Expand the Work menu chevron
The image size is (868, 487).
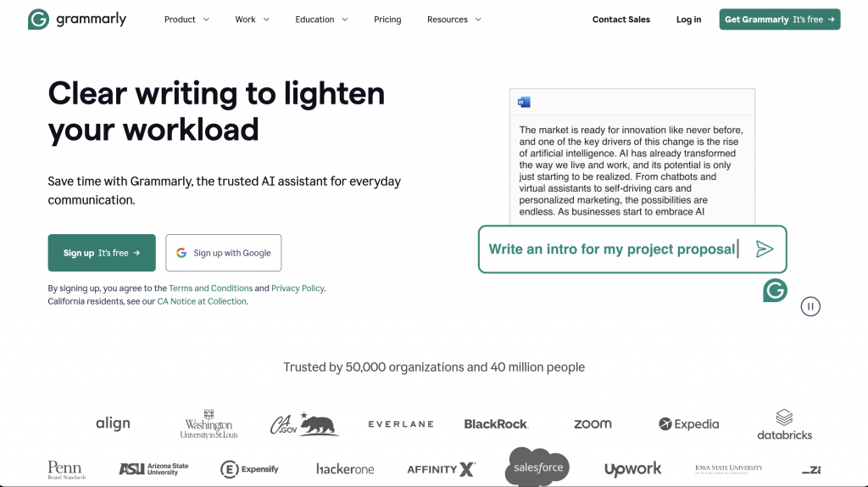(266, 20)
